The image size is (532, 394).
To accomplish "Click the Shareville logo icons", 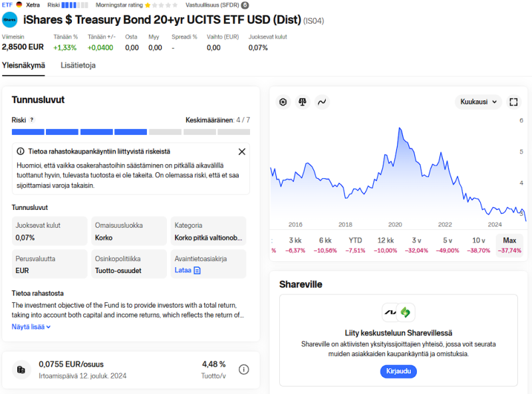I will click(398, 312).
